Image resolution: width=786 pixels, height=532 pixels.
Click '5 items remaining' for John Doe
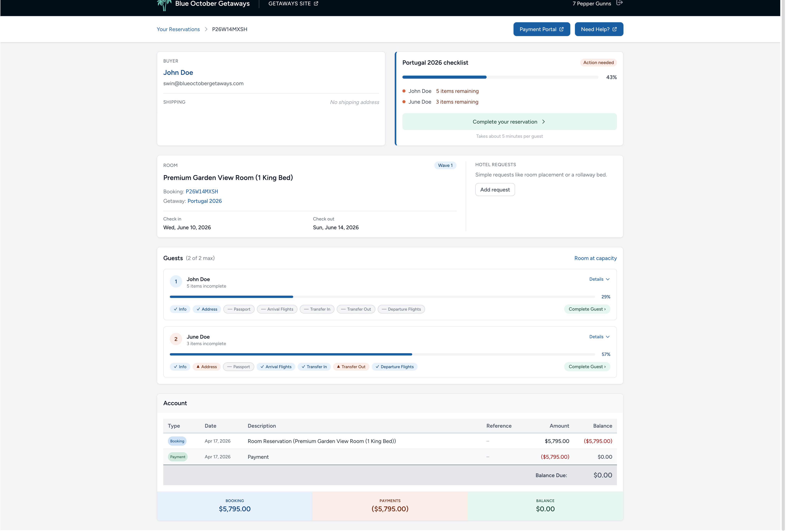point(457,91)
